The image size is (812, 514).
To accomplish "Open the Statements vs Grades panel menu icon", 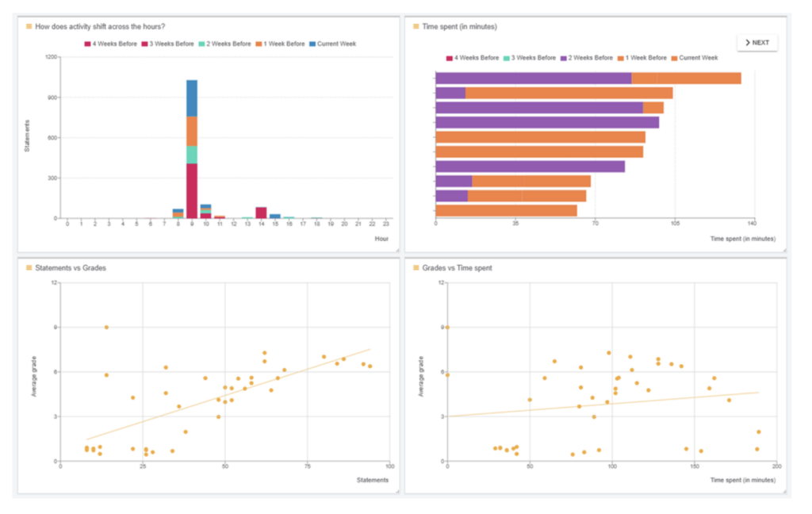I will [29, 268].
